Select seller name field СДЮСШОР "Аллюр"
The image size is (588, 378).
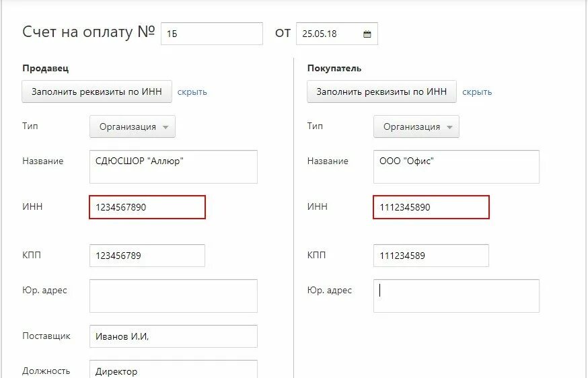click(x=174, y=167)
